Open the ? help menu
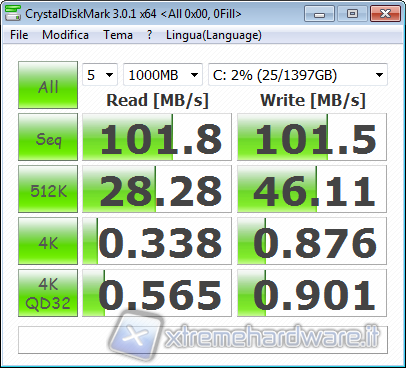This screenshot has width=406, height=368. [x=149, y=35]
